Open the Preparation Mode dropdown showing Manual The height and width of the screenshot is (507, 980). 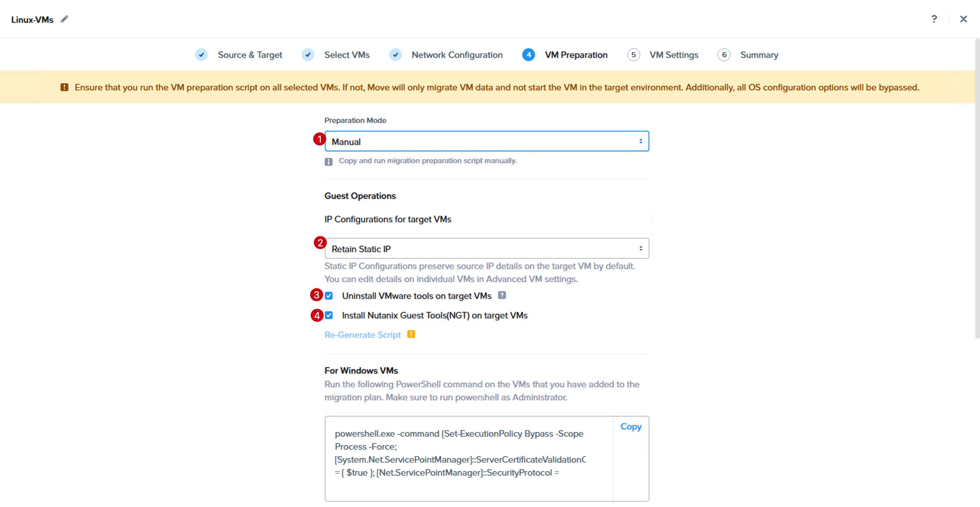pos(486,141)
